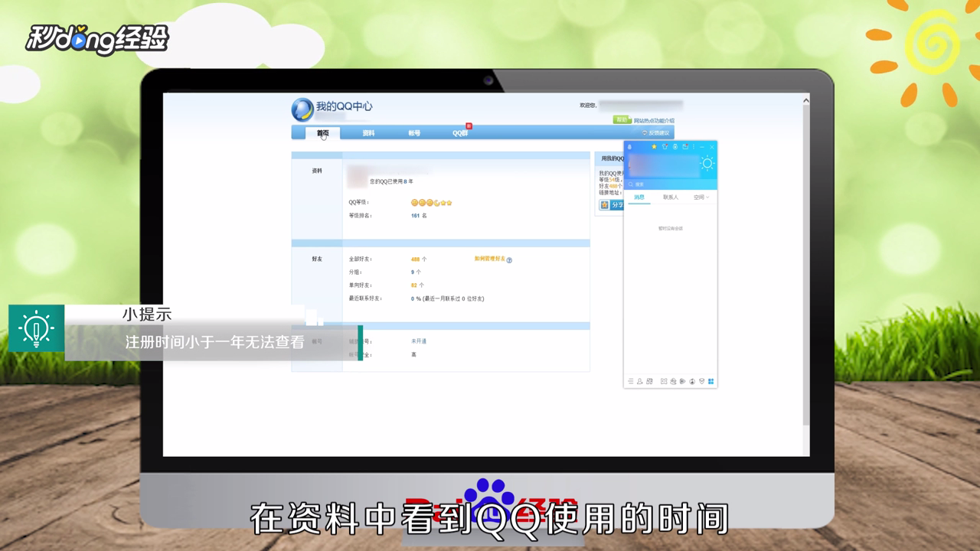Click the game controller icon at QQ bottom bar

(664, 381)
